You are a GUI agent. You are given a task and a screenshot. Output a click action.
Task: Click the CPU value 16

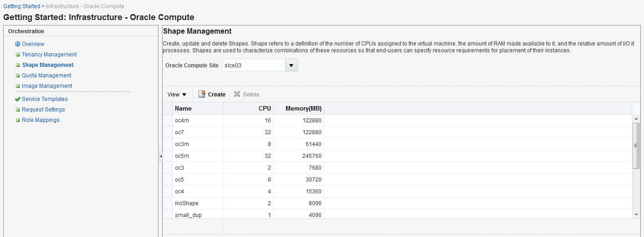click(x=268, y=121)
